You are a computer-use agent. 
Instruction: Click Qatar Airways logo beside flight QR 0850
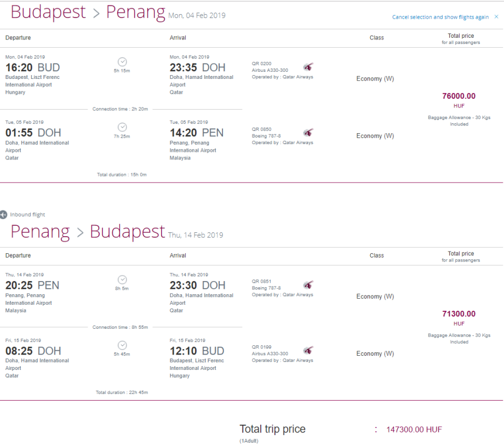308,133
